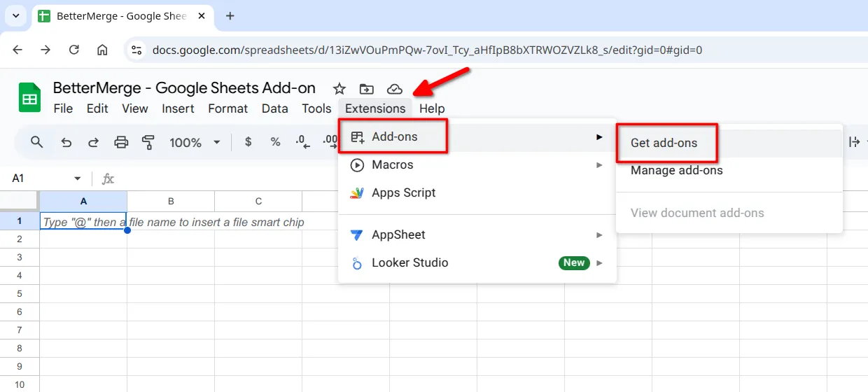Close the Extensions menu
The height and width of the screenshot is (392, 868).
(x=375, y=108)
